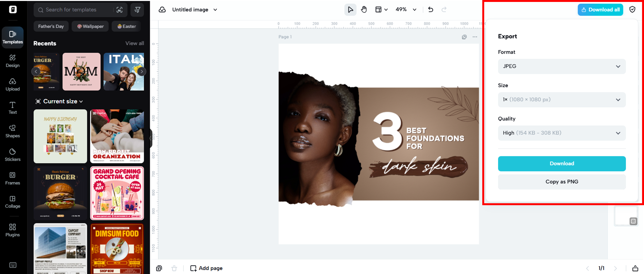Go to previous page arrow
The width and height of the screenshot is (644, 274).
point(587,268)
